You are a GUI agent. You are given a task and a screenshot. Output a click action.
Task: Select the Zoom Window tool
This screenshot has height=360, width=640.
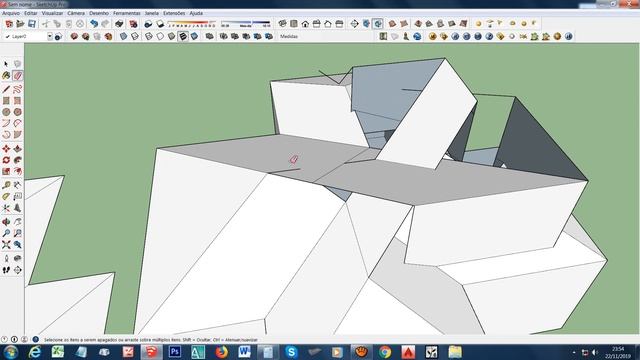18,233
